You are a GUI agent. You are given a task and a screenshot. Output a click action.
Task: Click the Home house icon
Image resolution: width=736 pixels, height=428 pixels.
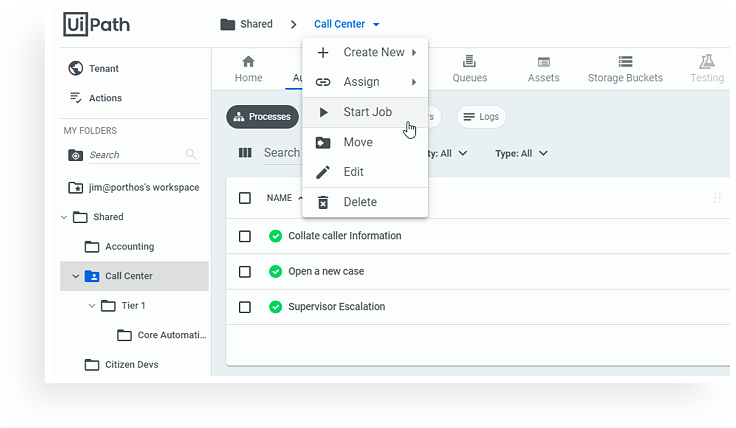(x=248, y=61)
